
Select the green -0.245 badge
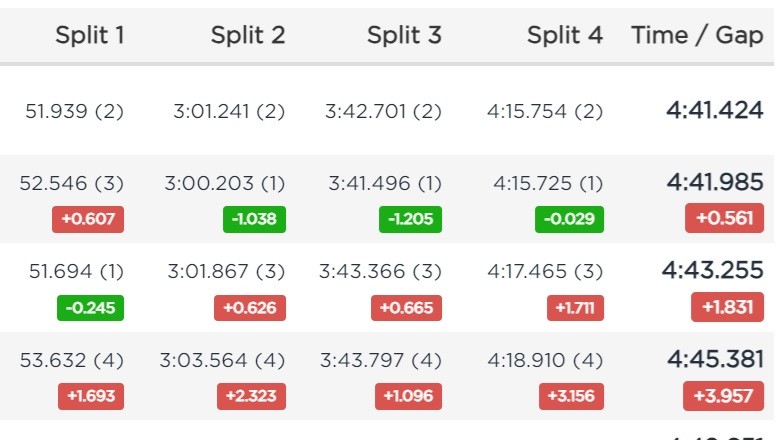click(90, 308)
